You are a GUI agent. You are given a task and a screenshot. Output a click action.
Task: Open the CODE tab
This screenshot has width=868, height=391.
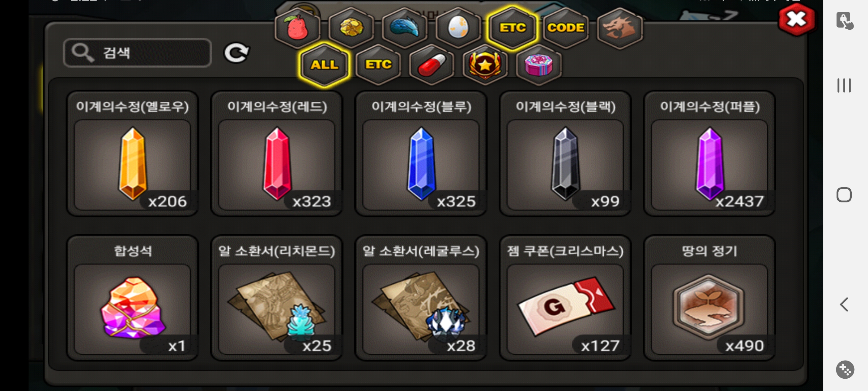pos(566,28)
